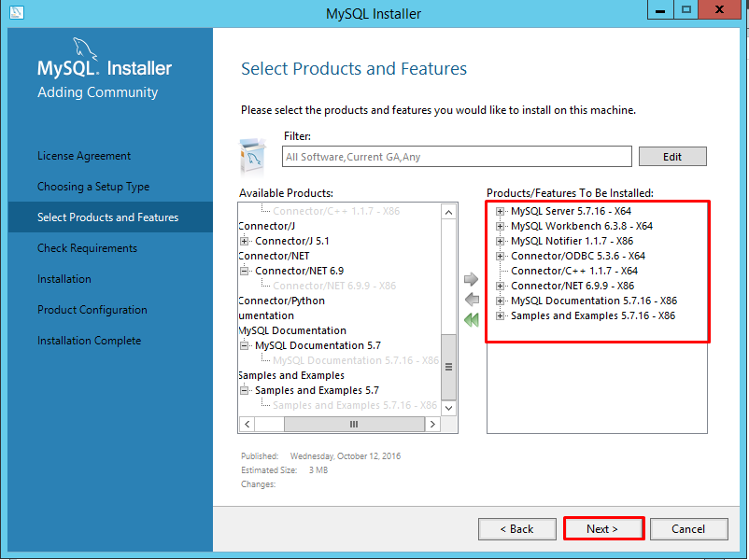
Task: Open the Check Requirements step
Action: pos(88,248)
